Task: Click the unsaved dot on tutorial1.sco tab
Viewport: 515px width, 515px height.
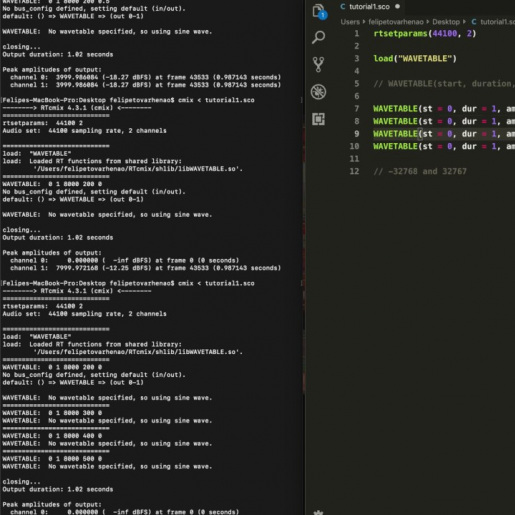Action: click(397, 6)
